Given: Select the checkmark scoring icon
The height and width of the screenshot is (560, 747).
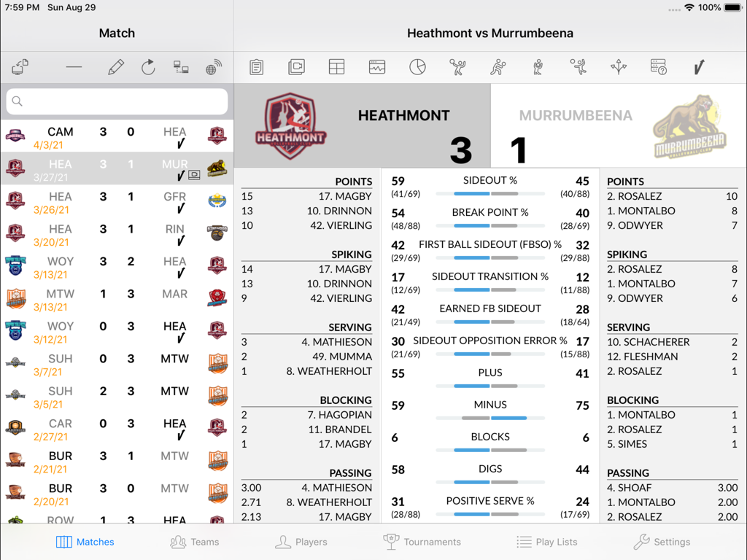Looking at the screenshot, I should point(698,66).
